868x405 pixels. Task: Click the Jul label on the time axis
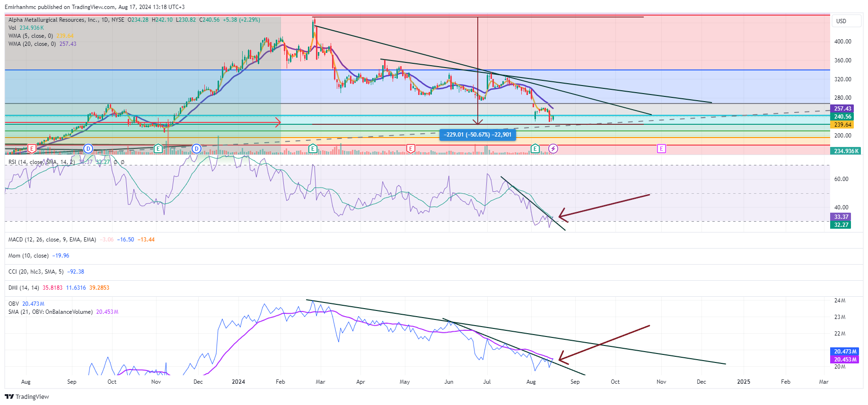(x=487, y=382)
